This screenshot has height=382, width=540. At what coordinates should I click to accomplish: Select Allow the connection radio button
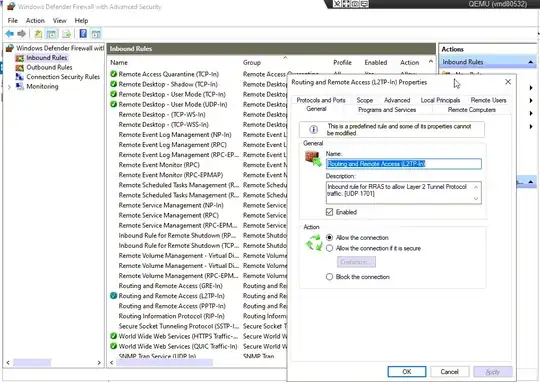[x=330, y=238]
